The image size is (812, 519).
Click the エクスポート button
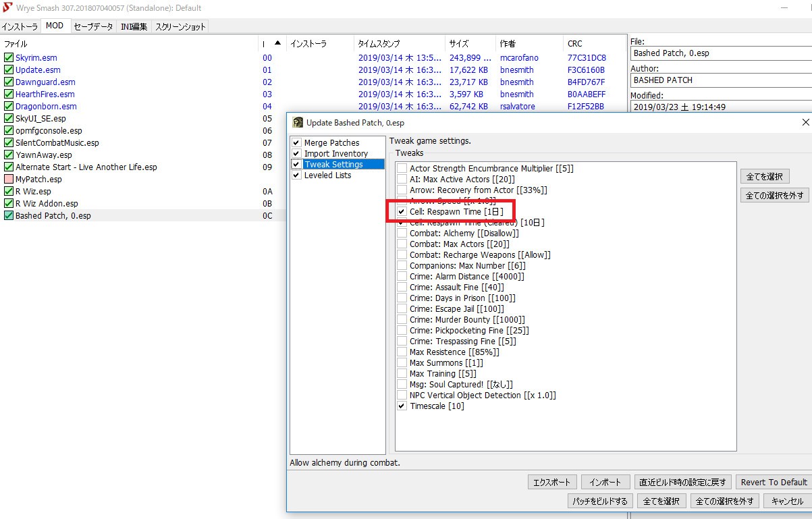pos(552,482)
